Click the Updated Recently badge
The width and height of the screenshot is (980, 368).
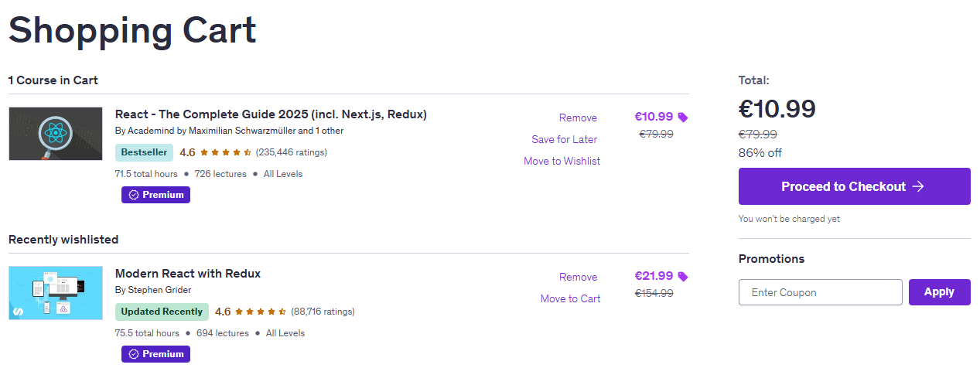point(162,312)
